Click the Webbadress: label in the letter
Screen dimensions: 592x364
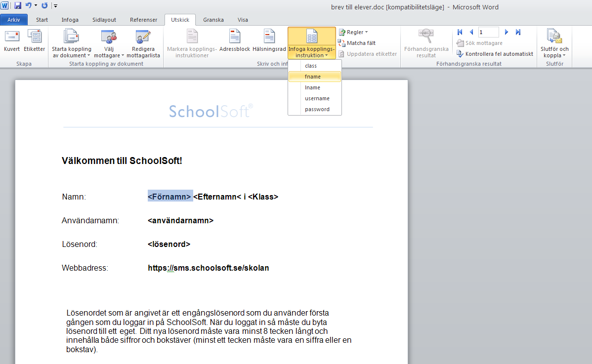tap(85, 268)
